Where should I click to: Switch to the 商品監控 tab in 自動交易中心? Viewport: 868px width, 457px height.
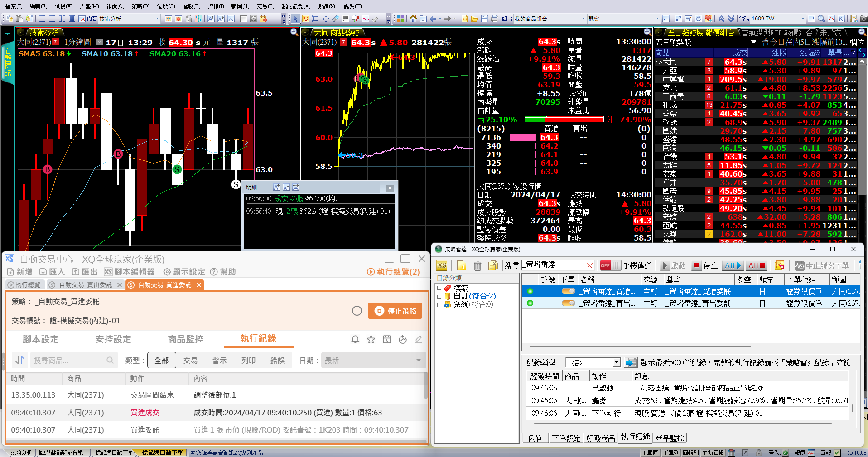(185, 339)
